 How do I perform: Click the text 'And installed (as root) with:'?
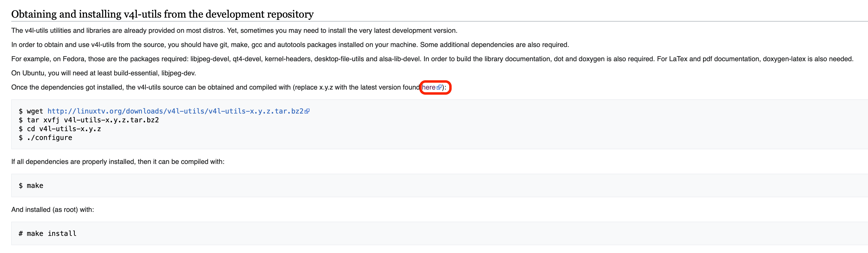[x=52, y=210]
